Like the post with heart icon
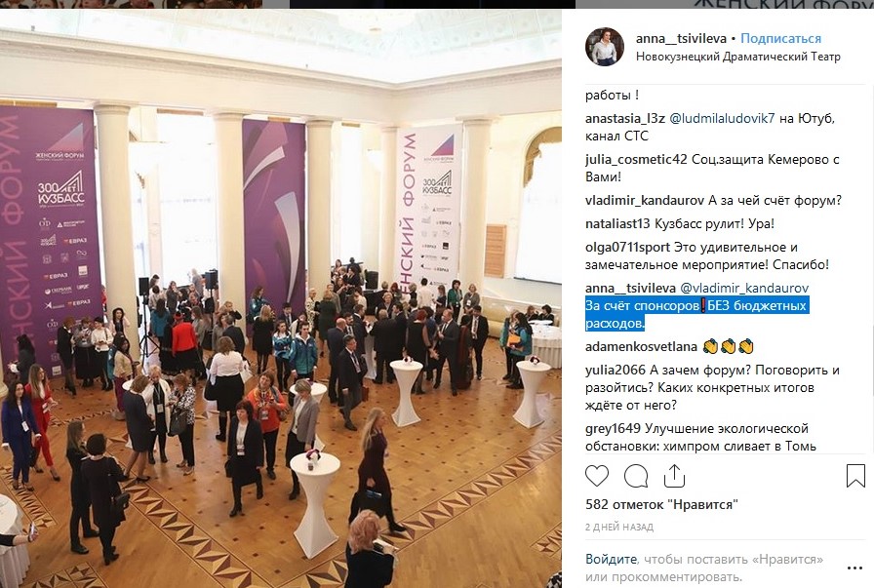The height and width of the screenshot is (588, 874). [x=596, y=476]
